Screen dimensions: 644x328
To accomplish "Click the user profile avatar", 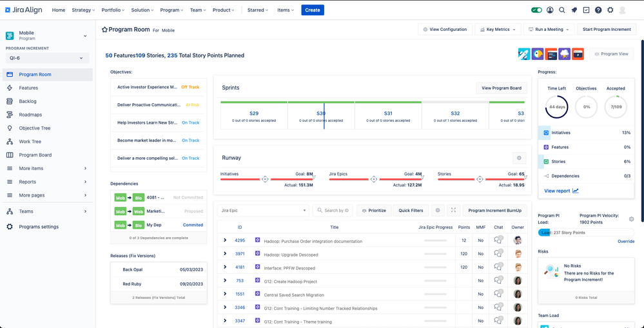I will pyautogui.click(x=622, y=10).
